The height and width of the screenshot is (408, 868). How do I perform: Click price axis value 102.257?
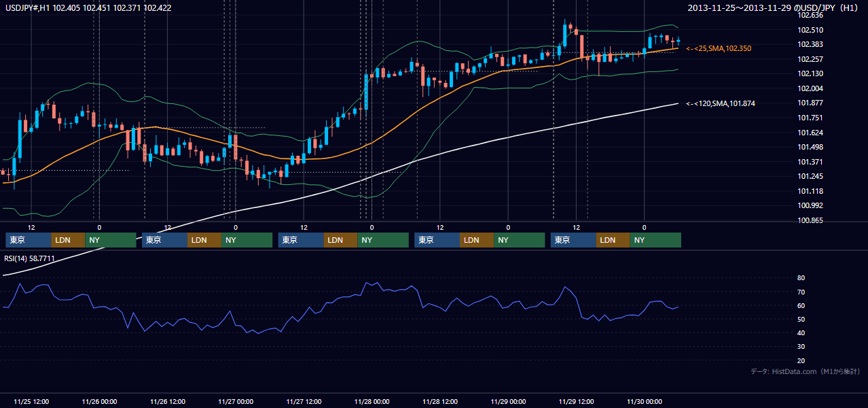click(810, 59)
